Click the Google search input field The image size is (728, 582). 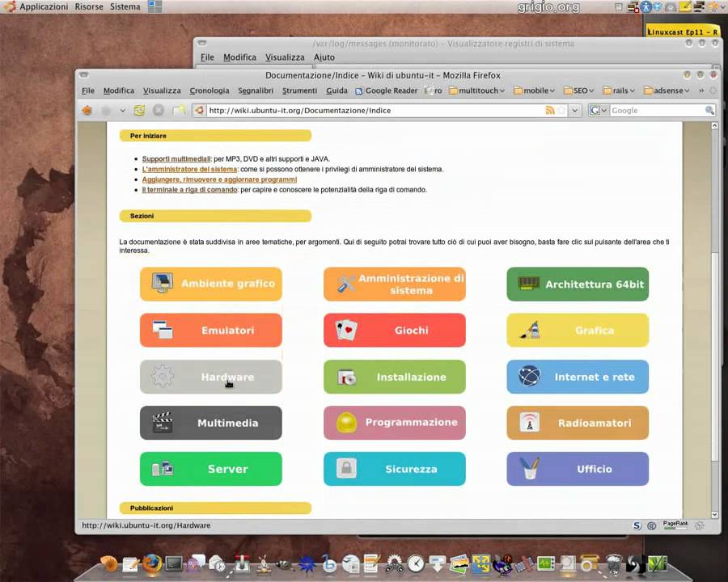[657, 111]
